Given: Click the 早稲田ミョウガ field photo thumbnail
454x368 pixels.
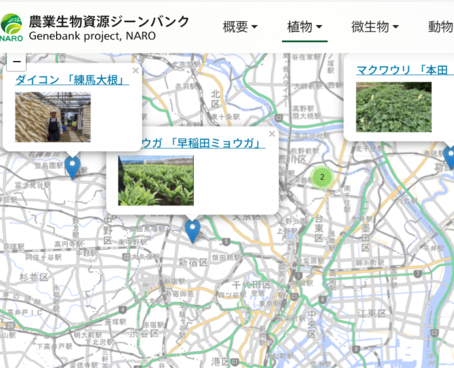Looking at the screenshot, I should (x=156, y=180).
